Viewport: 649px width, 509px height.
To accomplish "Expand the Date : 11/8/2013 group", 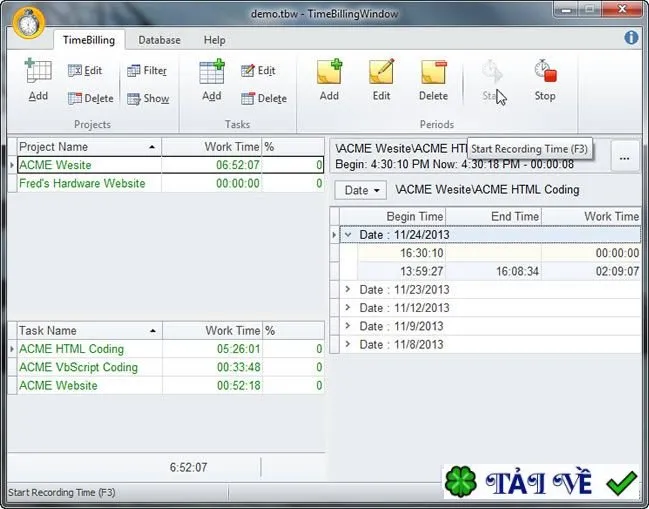I will tap(348, 344).
